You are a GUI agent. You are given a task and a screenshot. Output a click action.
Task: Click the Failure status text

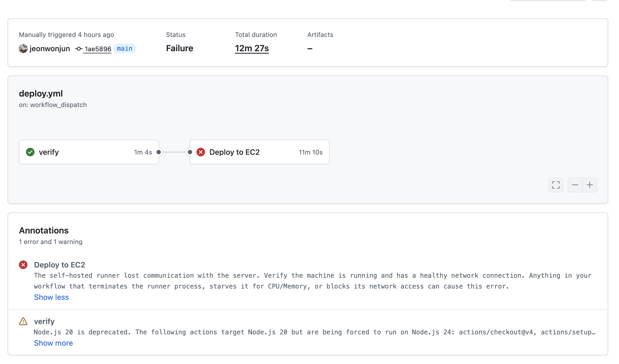180,48
